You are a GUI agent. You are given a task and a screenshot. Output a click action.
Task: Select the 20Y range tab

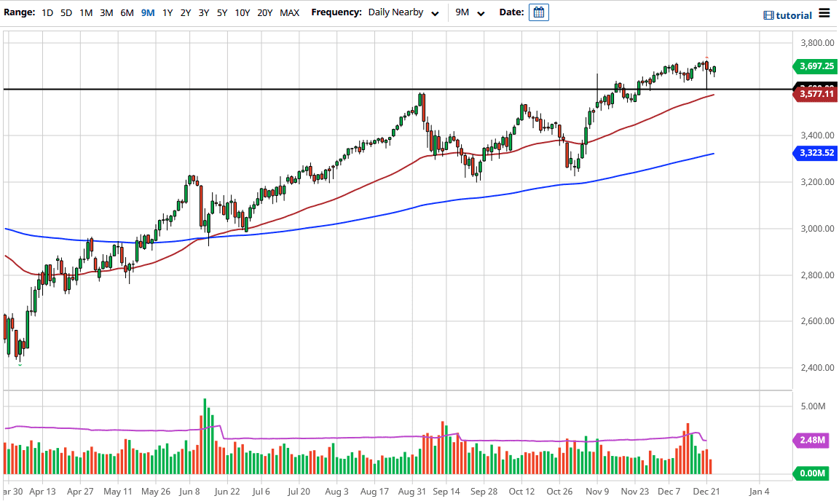(x=266, y=12)
